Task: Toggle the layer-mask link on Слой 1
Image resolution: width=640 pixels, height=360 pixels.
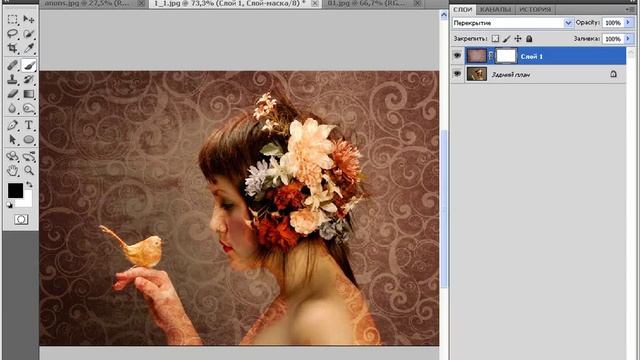Action: tap(491, 56)
